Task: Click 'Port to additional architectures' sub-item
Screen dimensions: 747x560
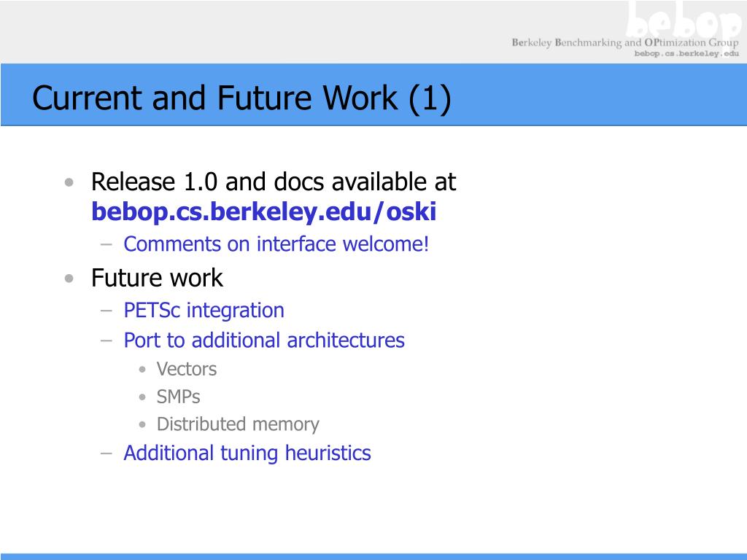Action: click(x=264, y=340)
